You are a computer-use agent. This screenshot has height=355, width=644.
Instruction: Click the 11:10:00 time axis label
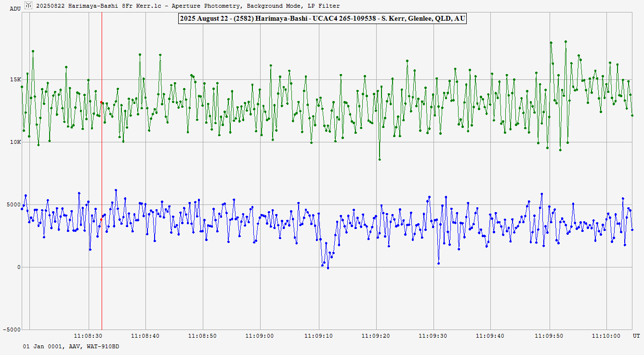click(606, 335)
